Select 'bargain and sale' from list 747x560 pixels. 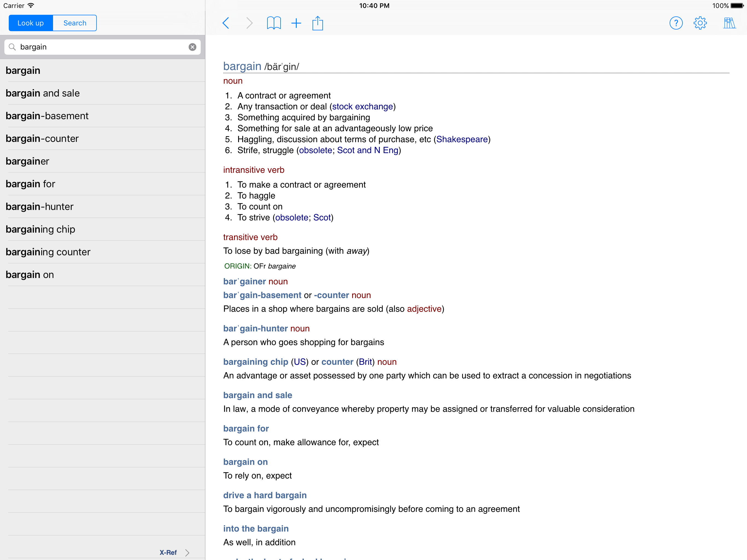[x=43, y=93]
